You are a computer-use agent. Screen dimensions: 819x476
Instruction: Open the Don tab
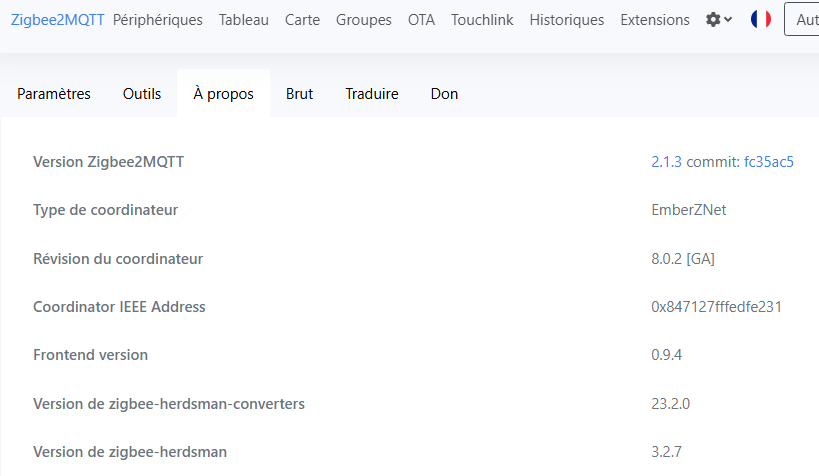[444, 94]
